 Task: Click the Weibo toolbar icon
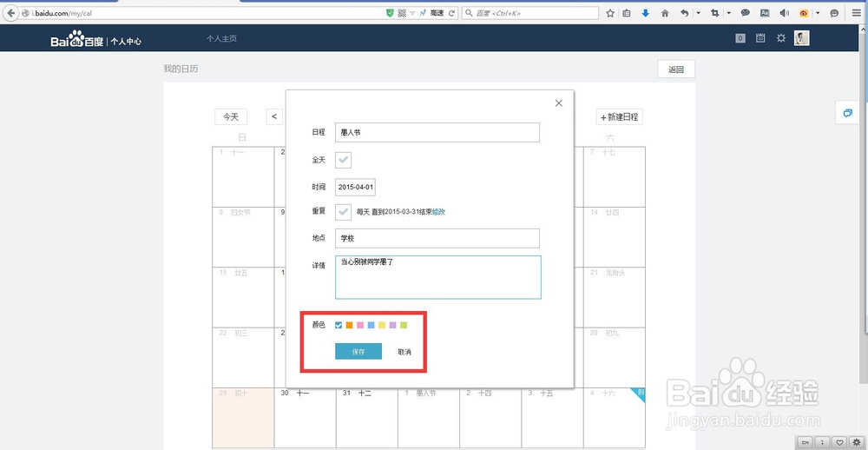point(804,13)
